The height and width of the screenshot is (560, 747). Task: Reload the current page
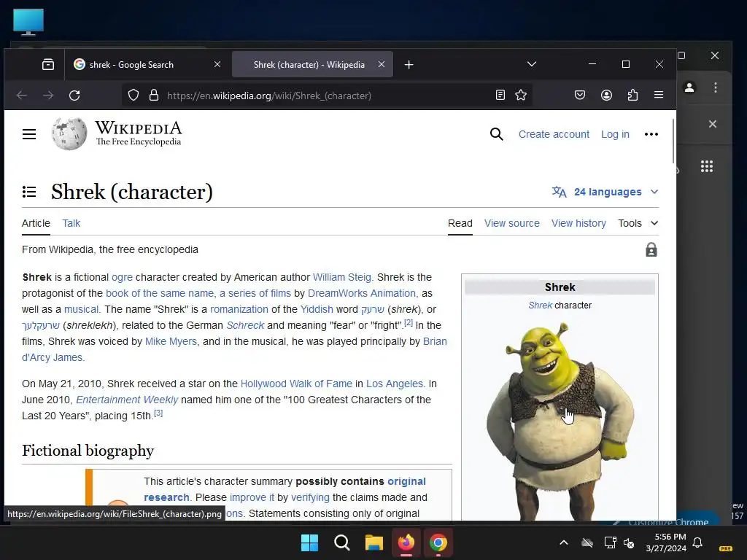click(74, 96)
